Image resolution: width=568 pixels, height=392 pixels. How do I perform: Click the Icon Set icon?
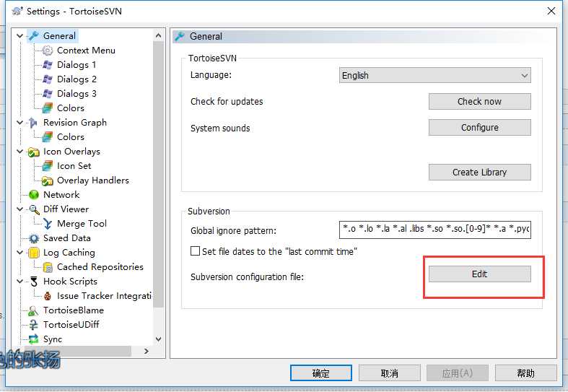click(x=48, y=166)
